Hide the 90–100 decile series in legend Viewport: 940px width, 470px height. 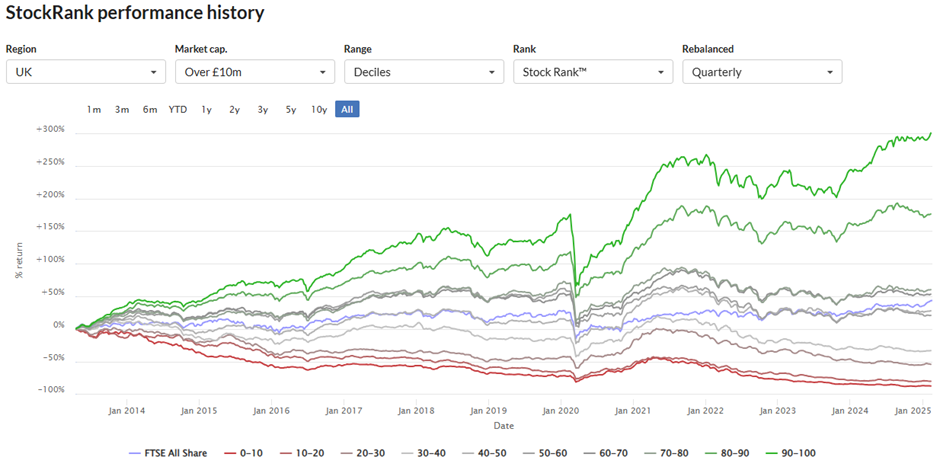pos(790,453)
